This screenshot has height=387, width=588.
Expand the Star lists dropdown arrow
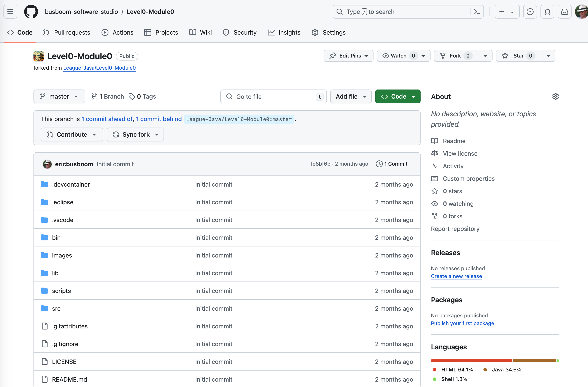[x=548, y=56]
